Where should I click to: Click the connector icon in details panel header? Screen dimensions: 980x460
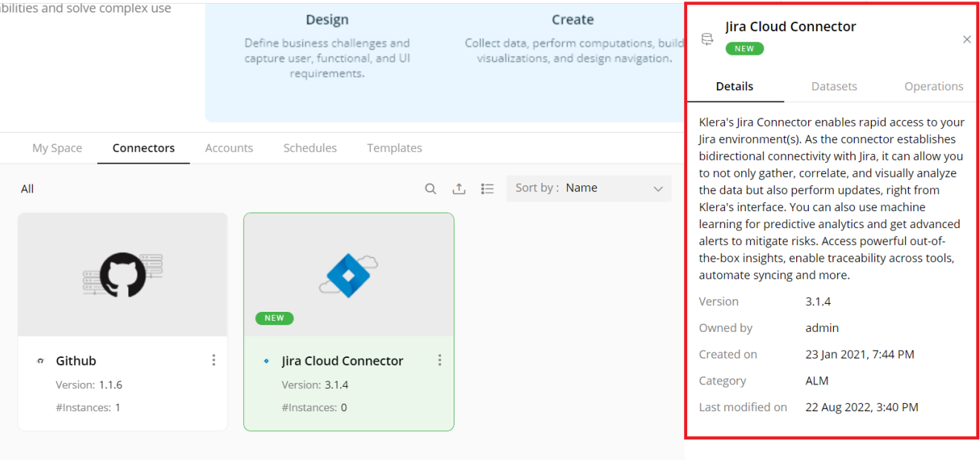[x=707, y=39]
